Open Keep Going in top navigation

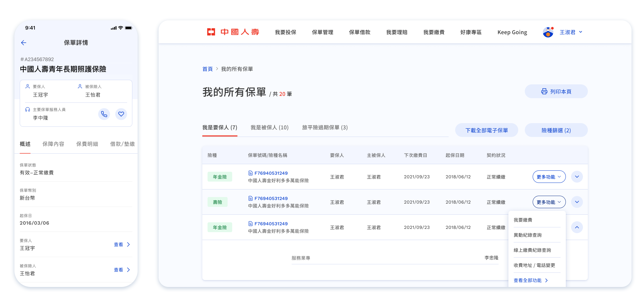click(512, 32)
